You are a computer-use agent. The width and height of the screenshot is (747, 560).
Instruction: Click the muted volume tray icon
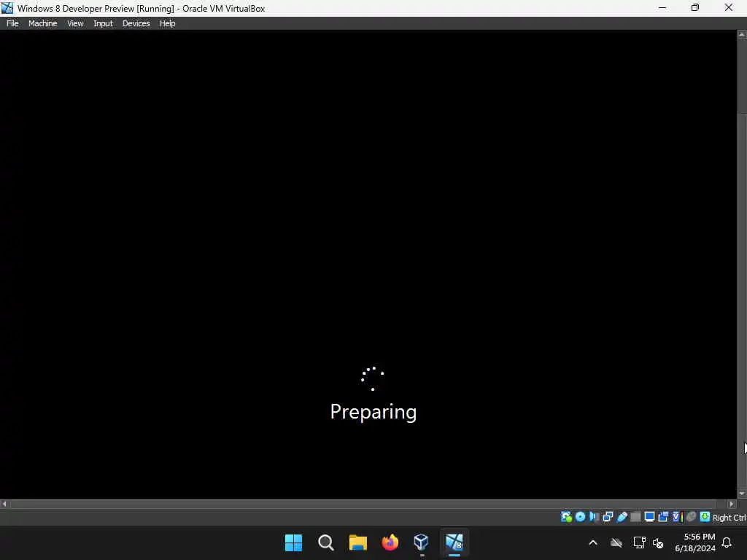[x=658, y=542]
